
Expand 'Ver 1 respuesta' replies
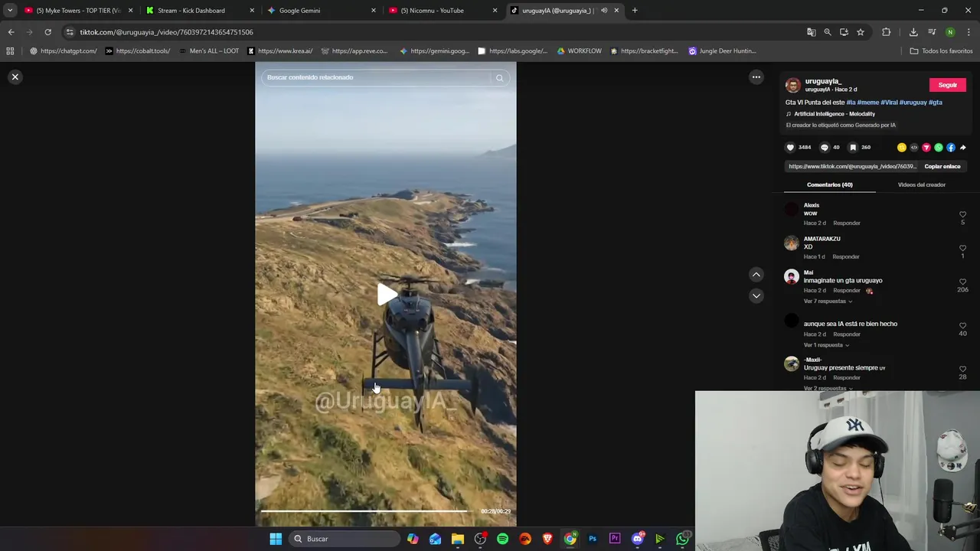[x=826, y=345]
